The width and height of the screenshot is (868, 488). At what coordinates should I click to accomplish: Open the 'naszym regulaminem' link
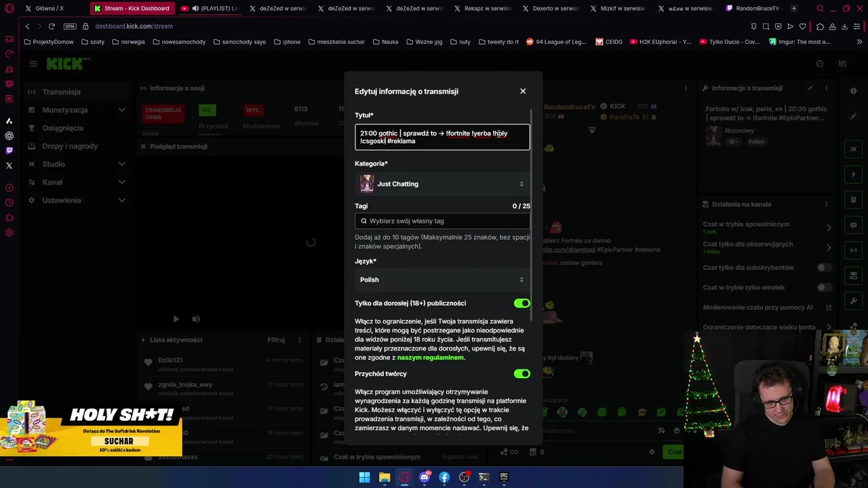tap(431, 357)
